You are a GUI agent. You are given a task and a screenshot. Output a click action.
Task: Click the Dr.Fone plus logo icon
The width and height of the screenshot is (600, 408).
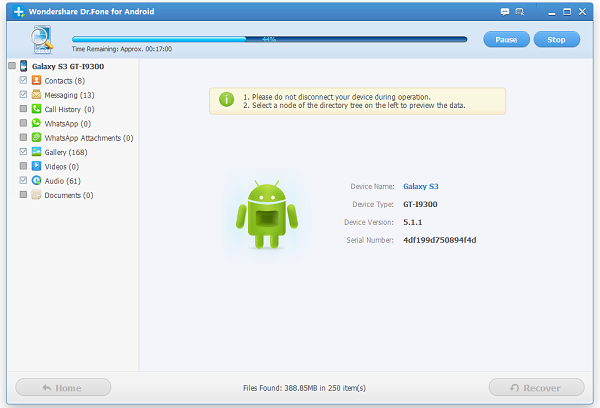pyautogui.click(x=18, y=12)
